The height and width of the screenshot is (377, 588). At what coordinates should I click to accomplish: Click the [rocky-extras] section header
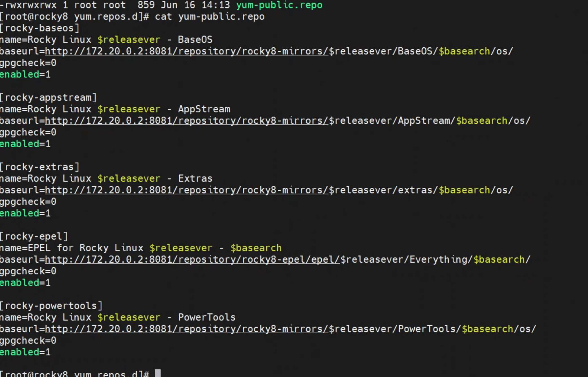pos(40,167)
